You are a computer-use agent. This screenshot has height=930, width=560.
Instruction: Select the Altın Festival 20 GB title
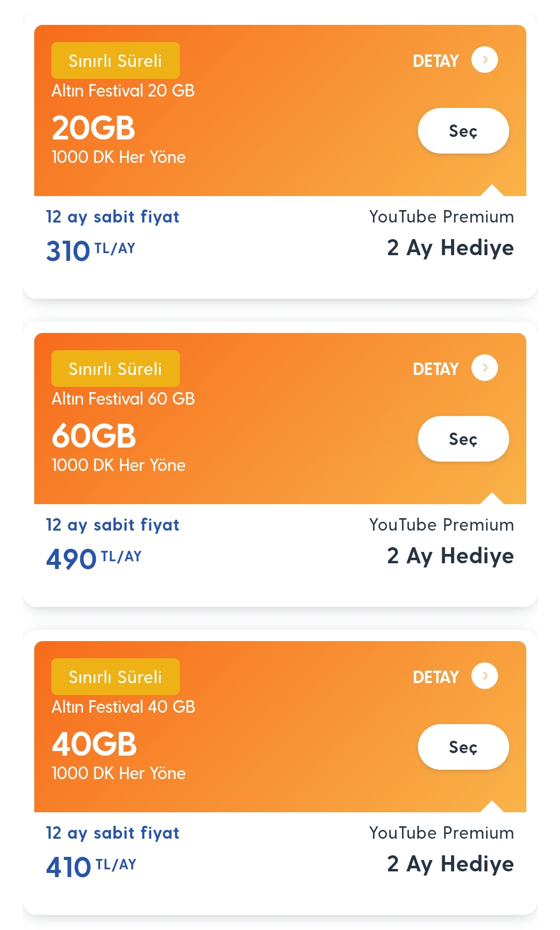point(123,91)
